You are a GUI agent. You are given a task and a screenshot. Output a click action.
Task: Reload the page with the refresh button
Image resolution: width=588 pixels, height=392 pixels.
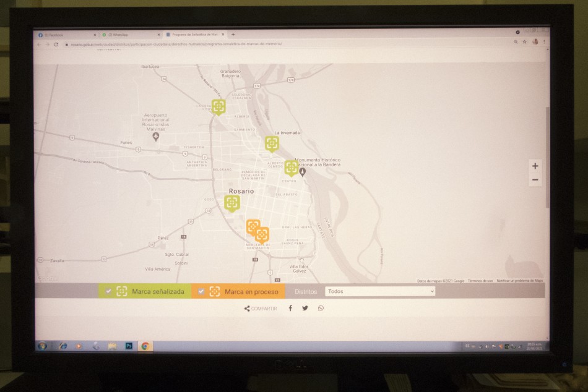pos(56,44)
